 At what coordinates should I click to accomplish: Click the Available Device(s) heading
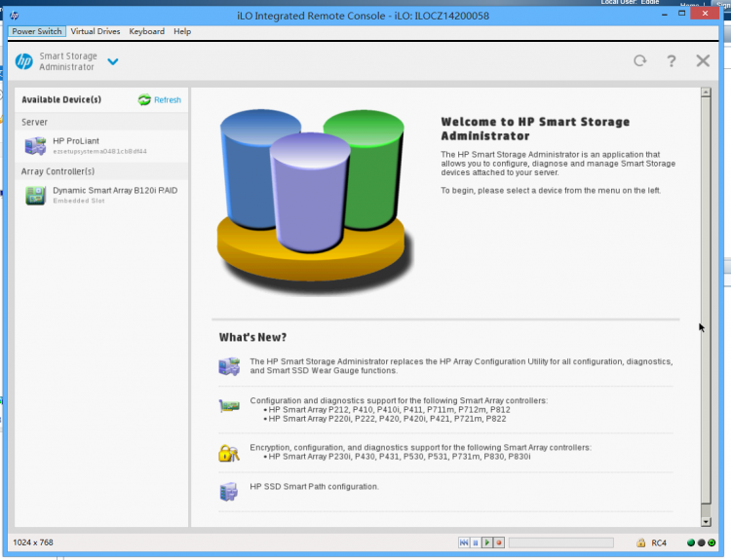61,99
